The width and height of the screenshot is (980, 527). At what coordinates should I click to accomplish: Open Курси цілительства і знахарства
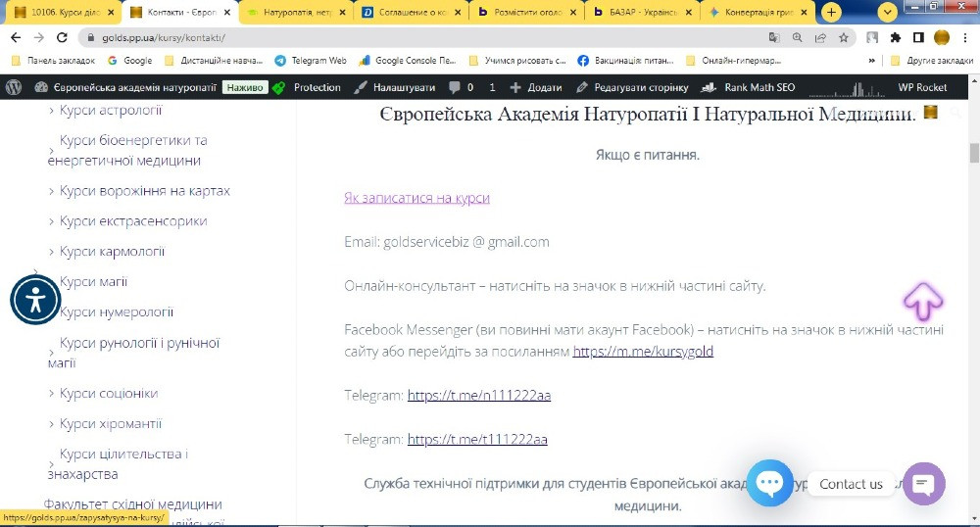118,464
